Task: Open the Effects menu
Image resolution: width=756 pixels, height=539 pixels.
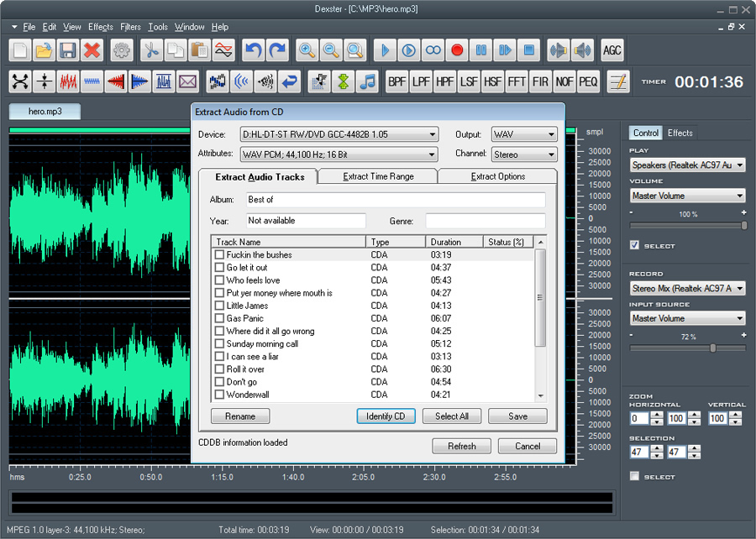Action: pyautogui.click(x=100, y=27)
